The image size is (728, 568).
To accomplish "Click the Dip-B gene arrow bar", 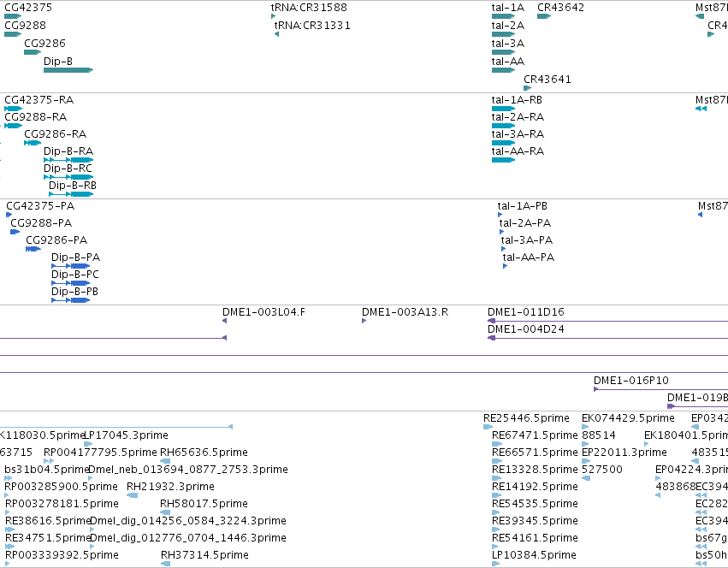I will [x=68, y=70].
